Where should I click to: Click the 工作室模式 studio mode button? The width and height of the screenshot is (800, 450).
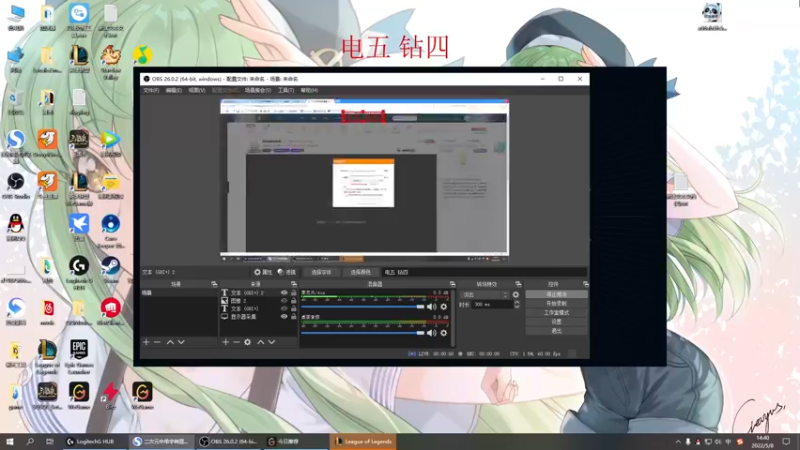(x=556, y=313)
